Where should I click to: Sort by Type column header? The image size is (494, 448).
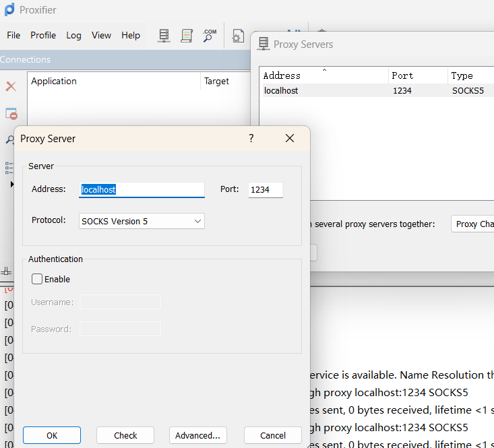coord(470,75)
